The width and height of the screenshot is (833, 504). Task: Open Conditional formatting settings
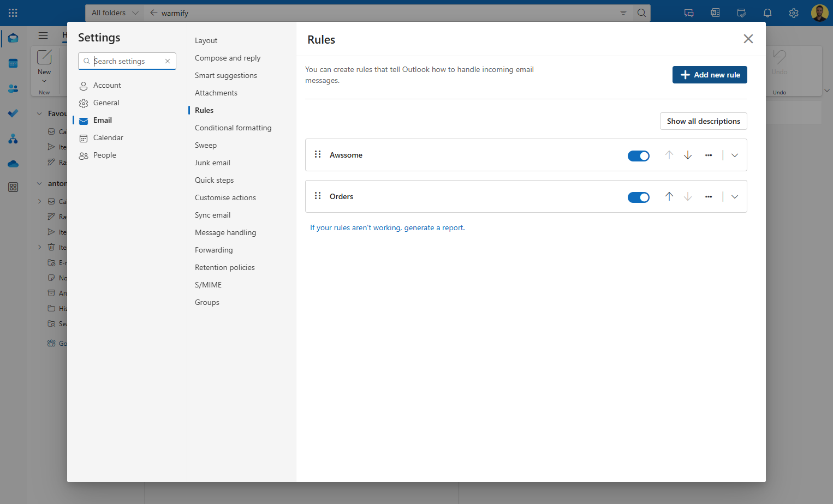[233, 128]
